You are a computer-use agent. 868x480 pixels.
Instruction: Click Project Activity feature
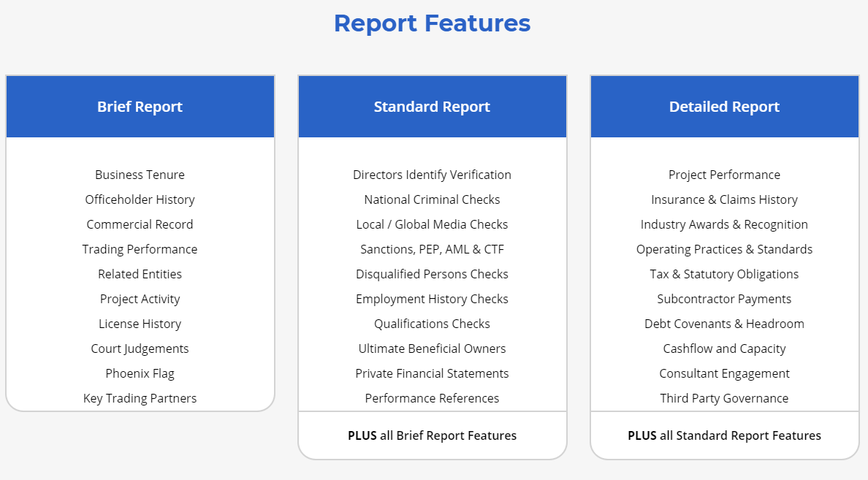pyautogui.click(x=140, y=300)
